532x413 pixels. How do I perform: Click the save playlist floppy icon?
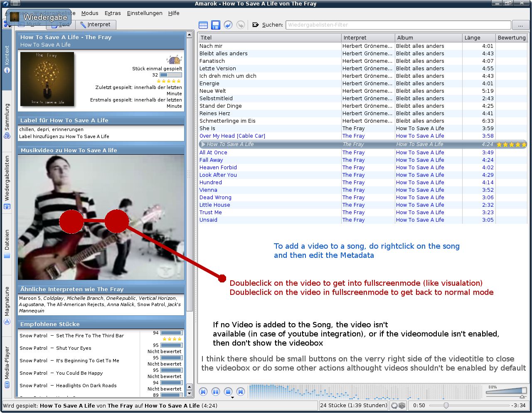coord(215,25)
